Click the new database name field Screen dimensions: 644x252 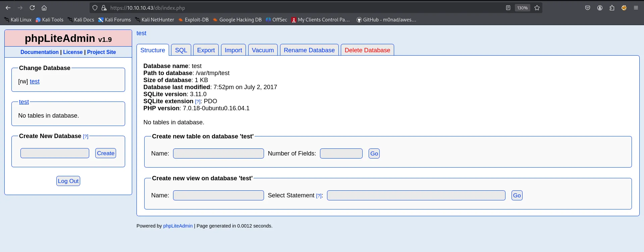55,153
